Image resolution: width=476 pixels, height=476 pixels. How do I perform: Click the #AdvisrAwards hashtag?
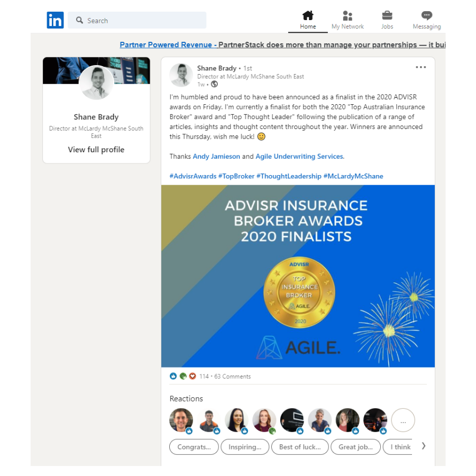pos(193,176)
